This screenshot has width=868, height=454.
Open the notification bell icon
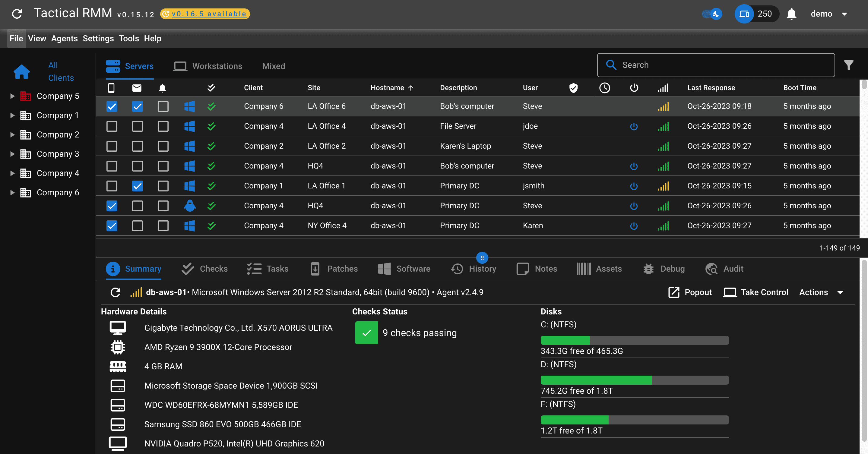[791, 14]
